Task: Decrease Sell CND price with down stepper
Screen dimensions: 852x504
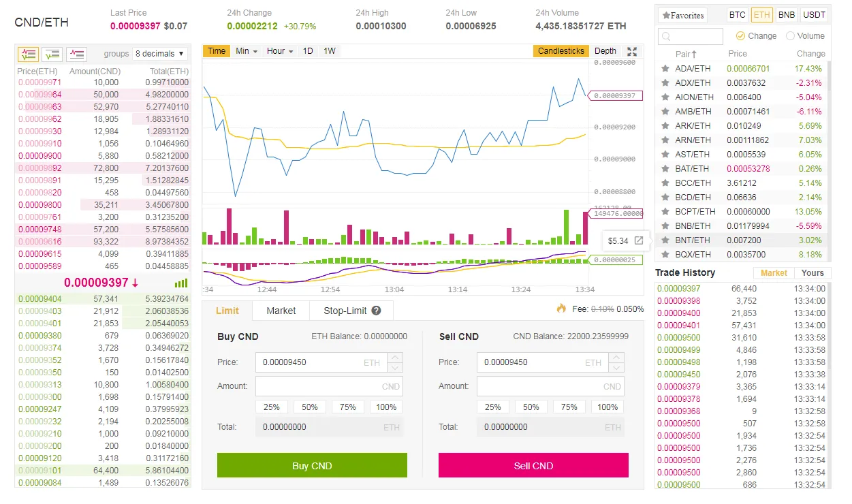Action: pos(617,368)
